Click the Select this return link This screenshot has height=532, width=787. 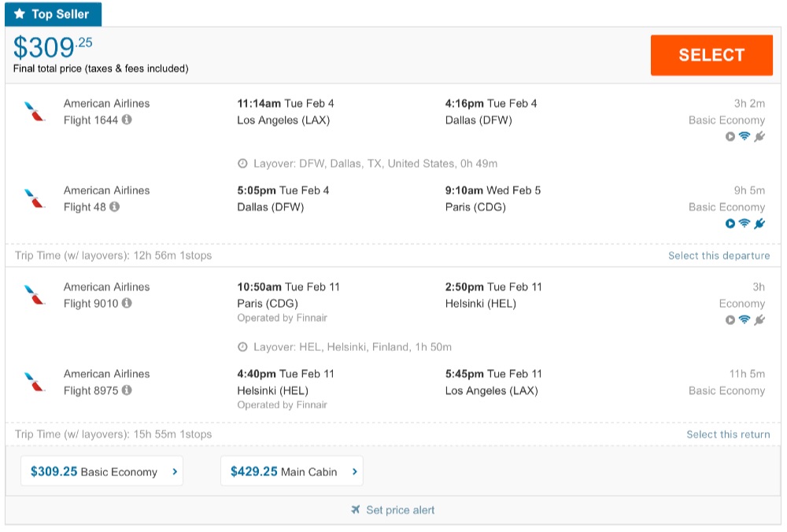click(728, 434)
